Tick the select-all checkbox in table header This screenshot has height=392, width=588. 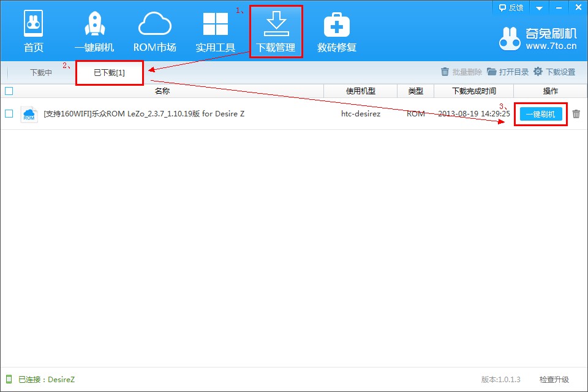click(x=9, y=91)
